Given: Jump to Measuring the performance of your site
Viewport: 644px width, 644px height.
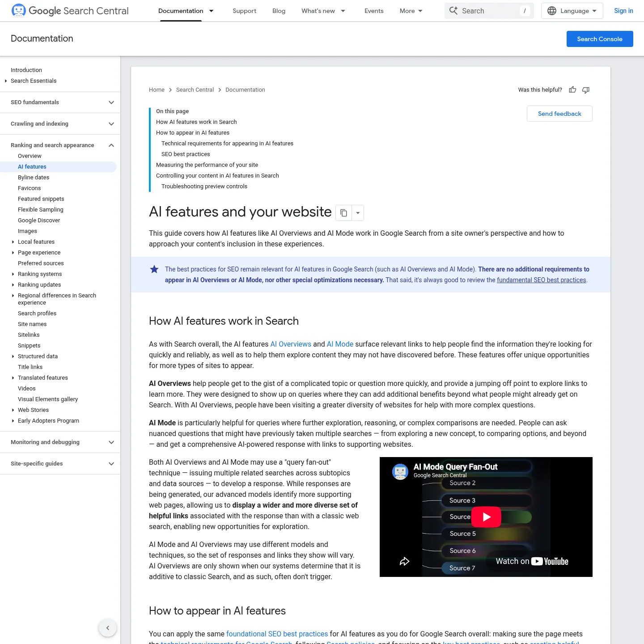Looking at the screenshot, I should pos(207,165).
